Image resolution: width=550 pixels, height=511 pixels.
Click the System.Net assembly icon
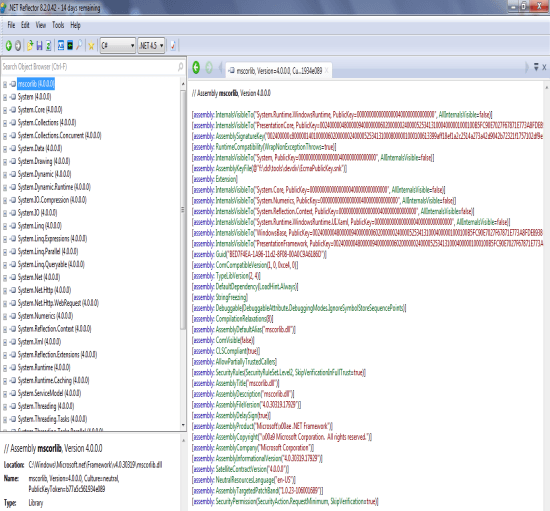pyautogui.click(x=13, y=277)
